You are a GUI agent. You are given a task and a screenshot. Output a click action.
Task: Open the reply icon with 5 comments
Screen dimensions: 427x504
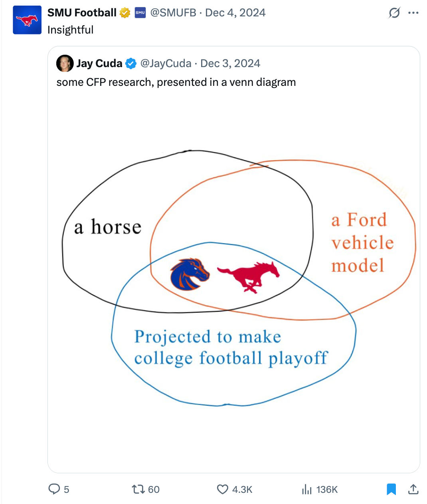pos(54,489)
